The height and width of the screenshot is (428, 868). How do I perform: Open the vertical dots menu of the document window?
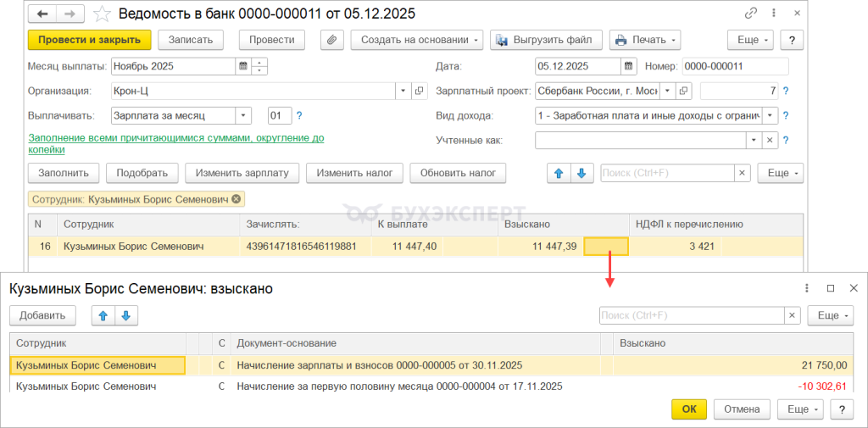click(x=773, y=13)
